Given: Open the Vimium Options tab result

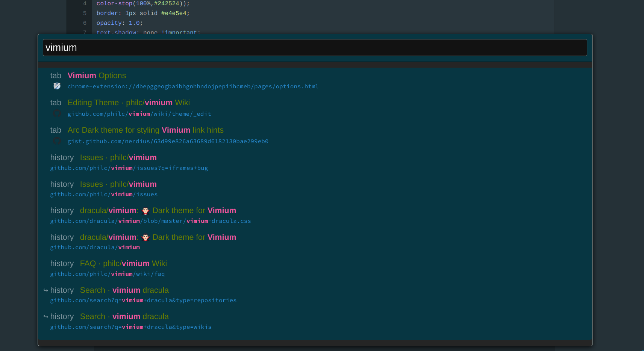Looking at the screenshot, I should (315, 81).
